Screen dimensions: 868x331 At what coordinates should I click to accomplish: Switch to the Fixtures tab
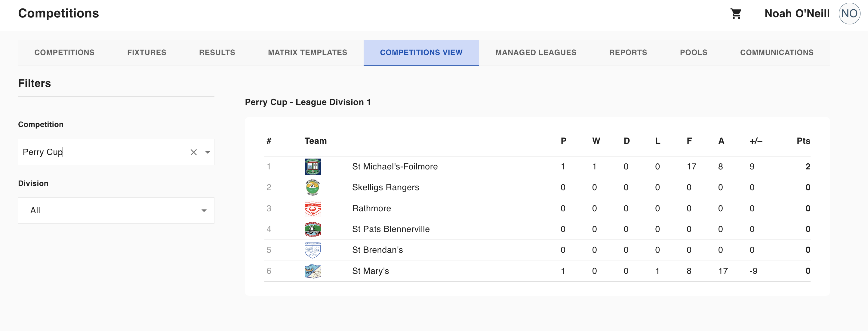click(146, 53)
